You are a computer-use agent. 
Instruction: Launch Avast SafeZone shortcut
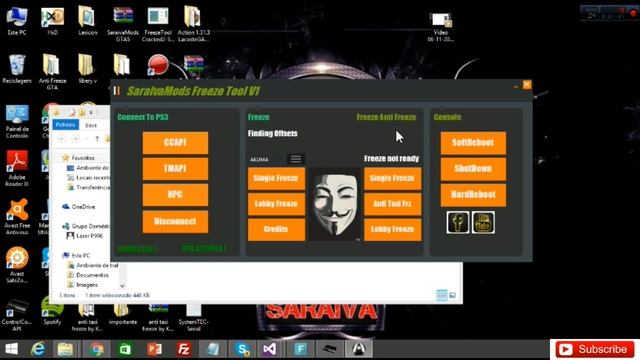coord(17,264)
